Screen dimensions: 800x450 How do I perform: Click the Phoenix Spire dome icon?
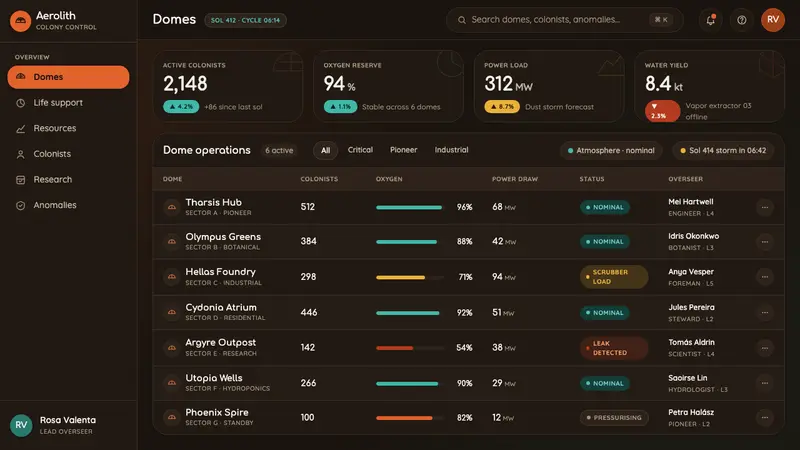172,417
